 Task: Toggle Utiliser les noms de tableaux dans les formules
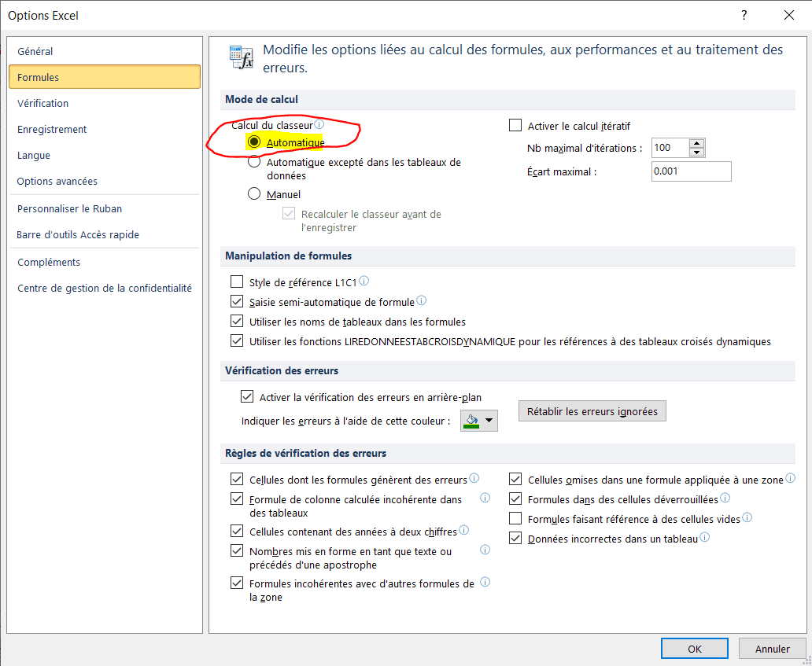[237, 322]
